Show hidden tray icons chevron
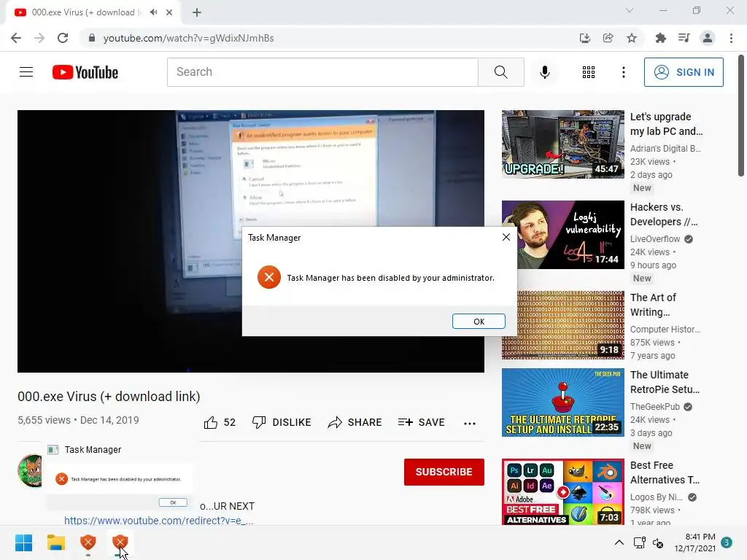Image resolution: width=747 pixels, height=560 pixels. tap(619, 542)
